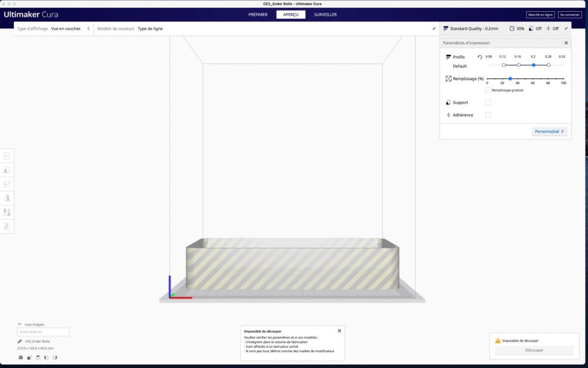
Task: Click pencil icon beside Standard Quality summary
Action: click(x=566, y=28)
